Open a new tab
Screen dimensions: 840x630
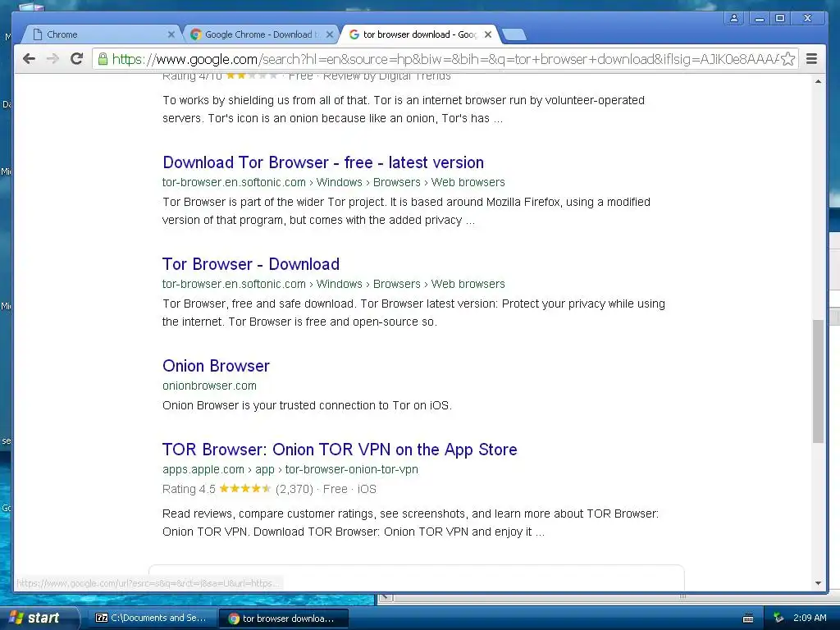pyautogui.click(x=515, y=34)
